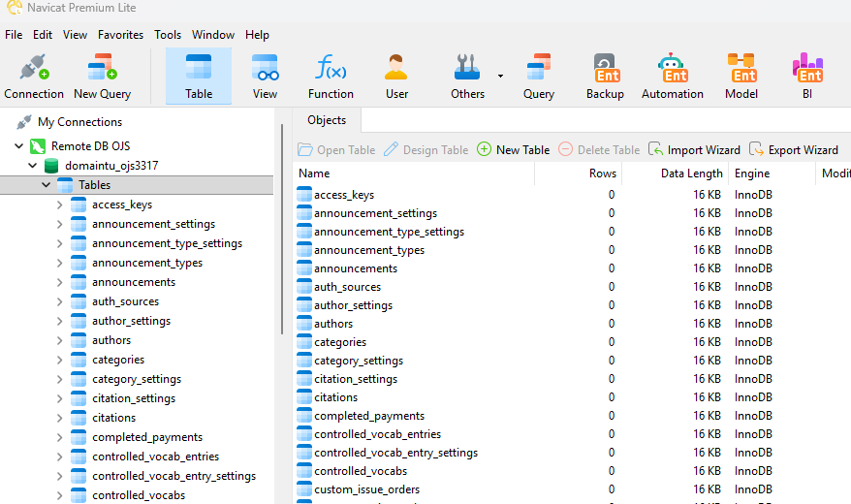Click the announcements table icon in the tree
851x504 pixels.
coord(79,282)
